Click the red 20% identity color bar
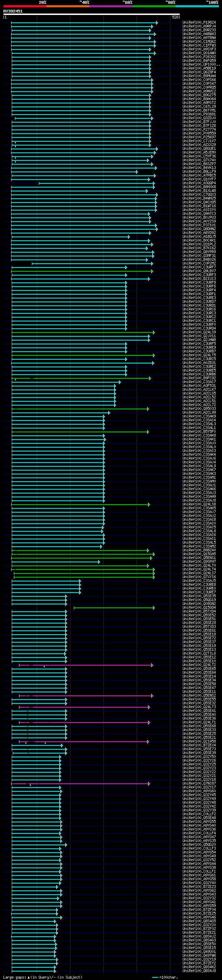The width and height of the screenshot is (222, 980). tap(25, 6)
